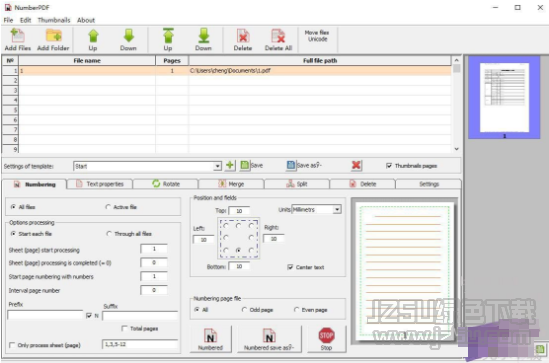This screenshot has height=363, width=549.
Task: Enable the Total pages checkbox
Action: [x=124, y=328]
